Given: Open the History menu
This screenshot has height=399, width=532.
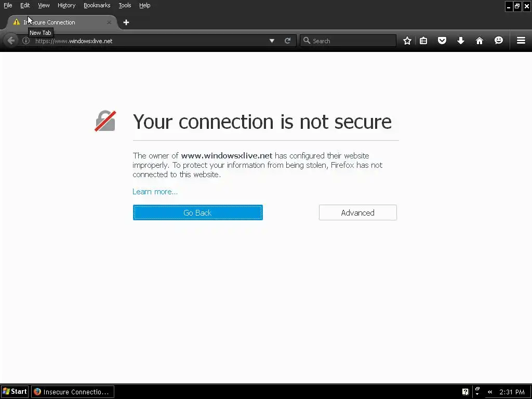Looking at the screenshot, I should 66,5.
